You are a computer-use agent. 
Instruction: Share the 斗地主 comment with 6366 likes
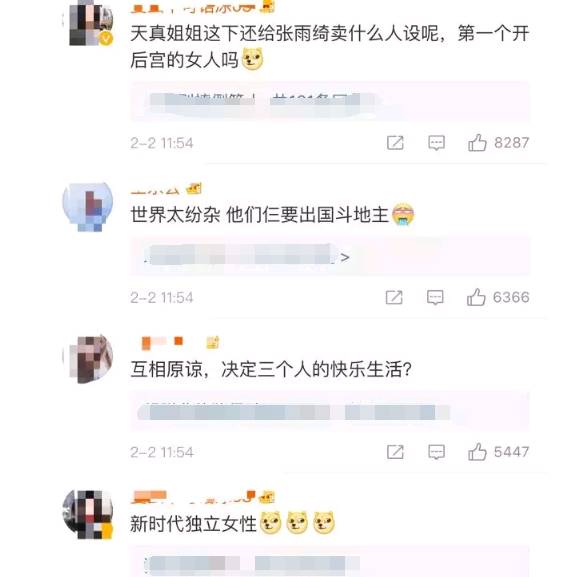[x=394, y=297]
